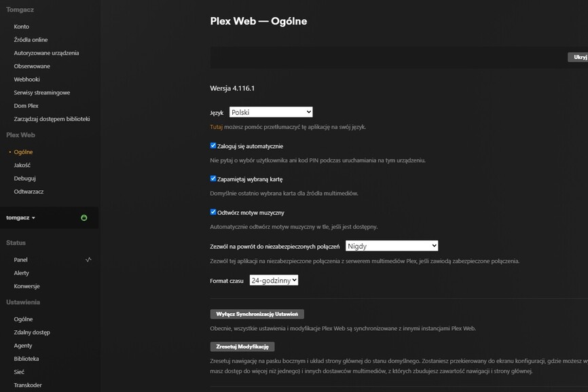Select Ogólne under Plex Web
The height and width of the screenshot is (392, 588).
pyautogui.click(x=23, y=152)
